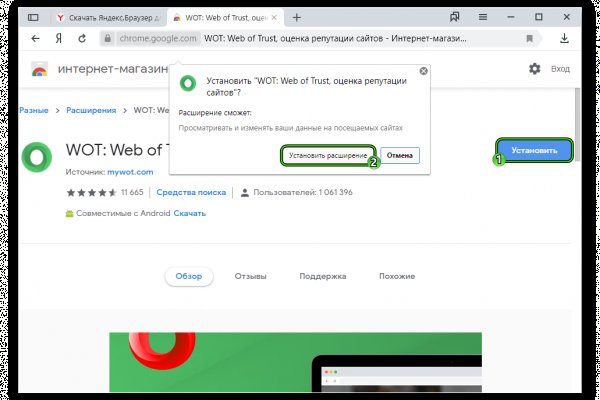The width and height of the screenshot is (600, 400).
Task: Open the 'Поддержка' tab
Action: coord(322,276)
